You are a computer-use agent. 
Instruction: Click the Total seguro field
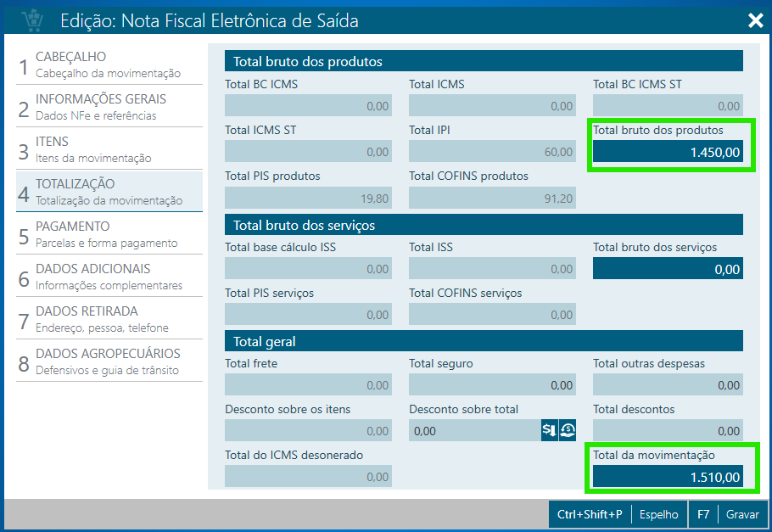point(491,385)
